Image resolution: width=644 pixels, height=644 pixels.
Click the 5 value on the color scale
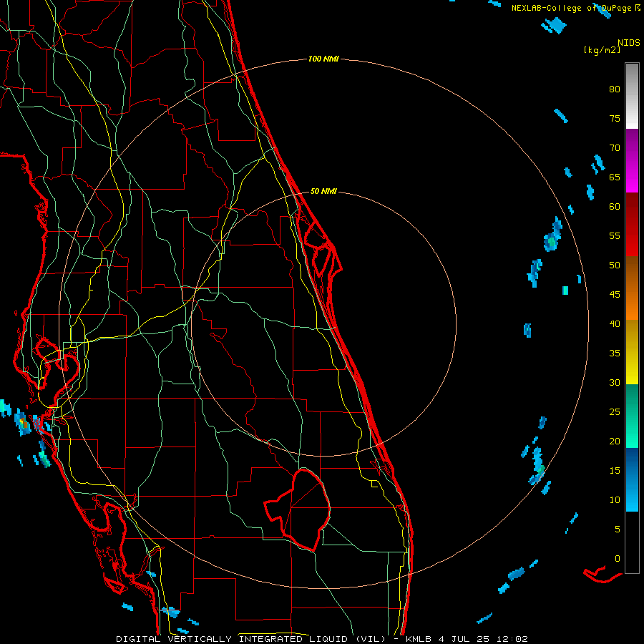[618, 530]
